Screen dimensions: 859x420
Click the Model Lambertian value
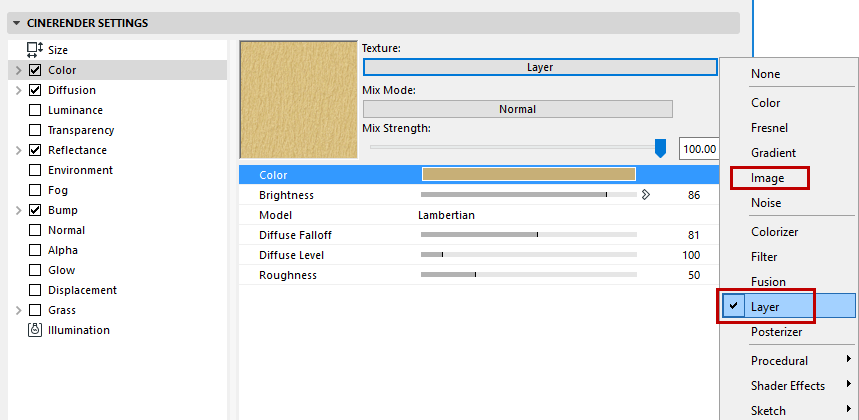click(446, 215)
